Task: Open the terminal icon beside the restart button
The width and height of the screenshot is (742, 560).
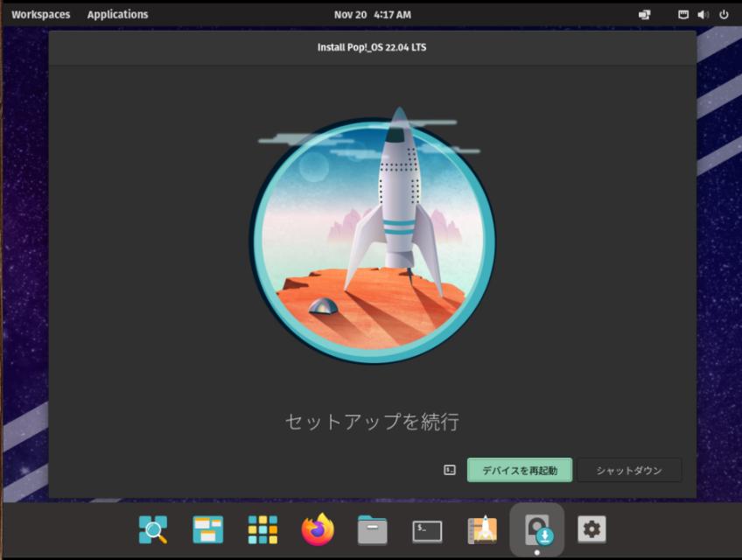Action: (x=450, y=470)
